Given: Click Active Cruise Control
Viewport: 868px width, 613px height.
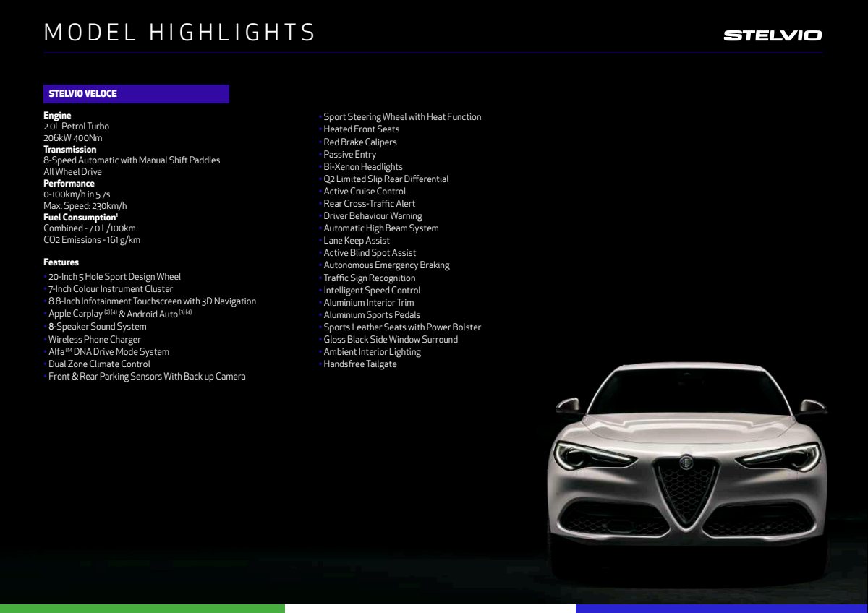Looking at the screenshot, I should [x=365, y=192].
